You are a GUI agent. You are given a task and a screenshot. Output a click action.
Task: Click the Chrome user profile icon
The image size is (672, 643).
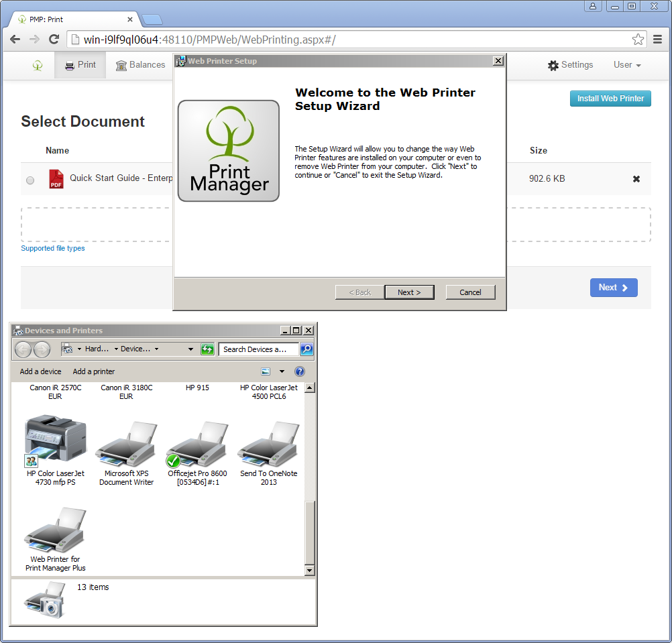click(593, 6)
